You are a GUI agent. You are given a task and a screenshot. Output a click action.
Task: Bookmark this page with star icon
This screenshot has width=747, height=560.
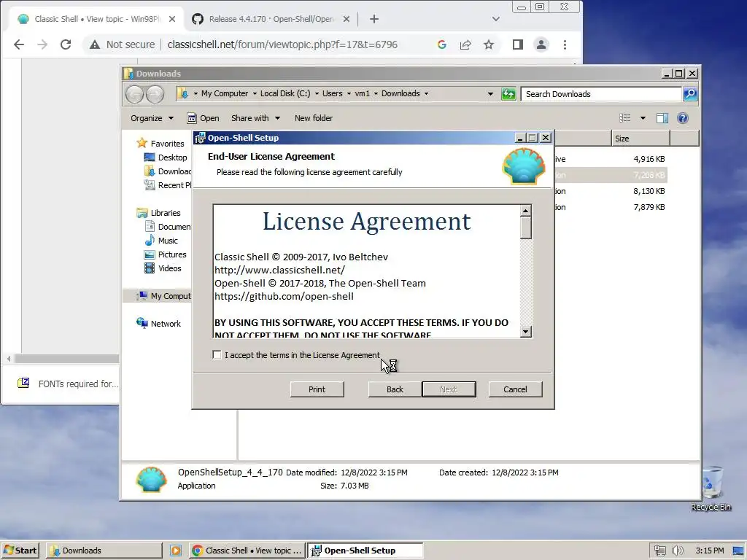point(489,44)
